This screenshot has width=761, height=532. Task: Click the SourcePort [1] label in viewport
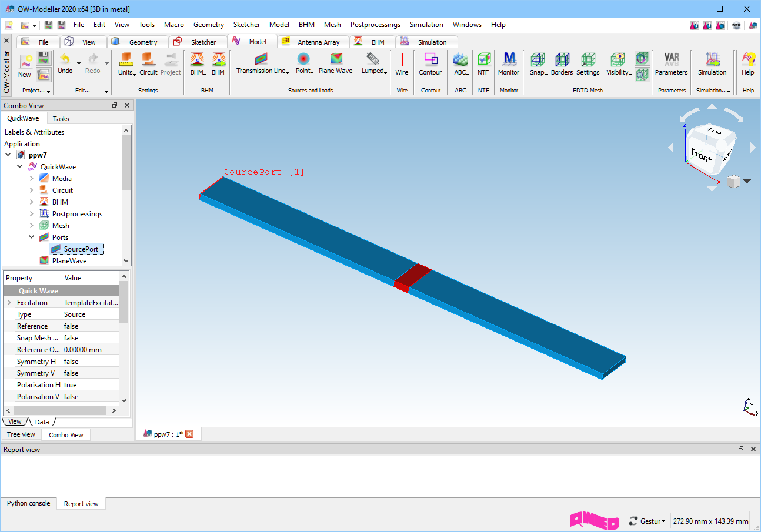tap(264, 172)
